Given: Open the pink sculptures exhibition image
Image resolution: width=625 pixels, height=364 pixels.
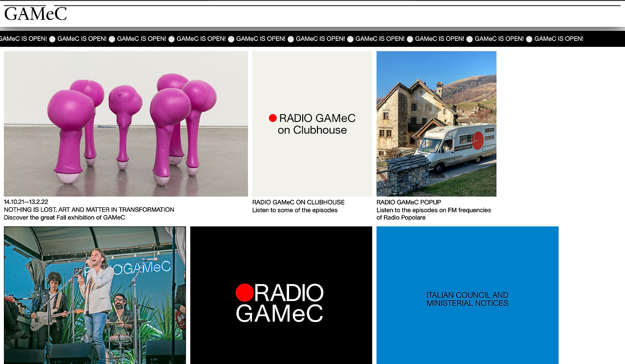Looking at the screenshot, I should tap(126, 124).
